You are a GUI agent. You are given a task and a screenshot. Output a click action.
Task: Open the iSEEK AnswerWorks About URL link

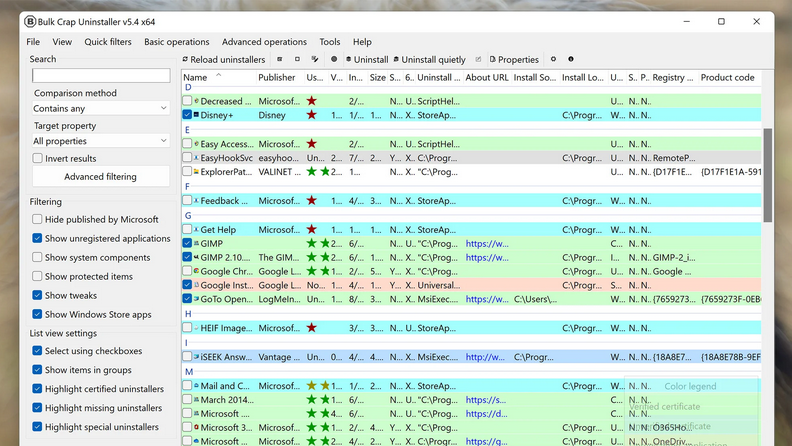pyautogui.click(x=485, y=357)
